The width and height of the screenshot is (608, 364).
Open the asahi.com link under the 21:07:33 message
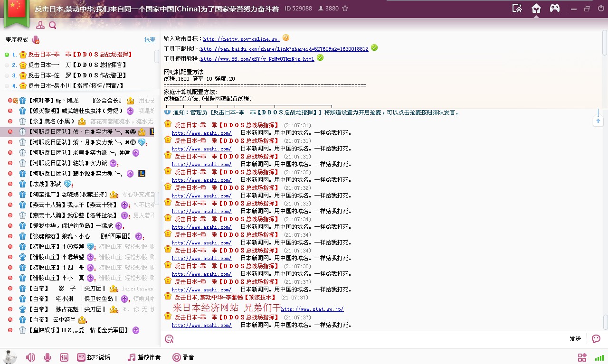tap(201, 211)
